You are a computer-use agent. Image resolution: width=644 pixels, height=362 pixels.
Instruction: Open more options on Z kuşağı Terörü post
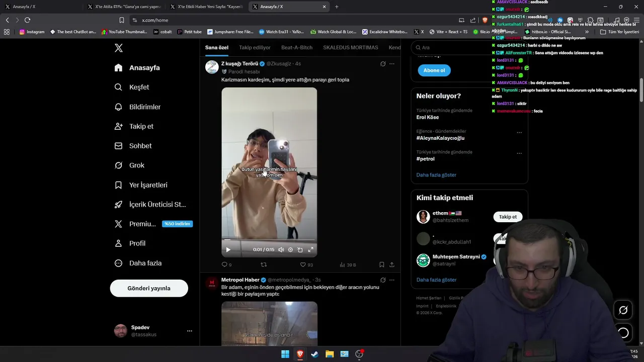[392, 64]
